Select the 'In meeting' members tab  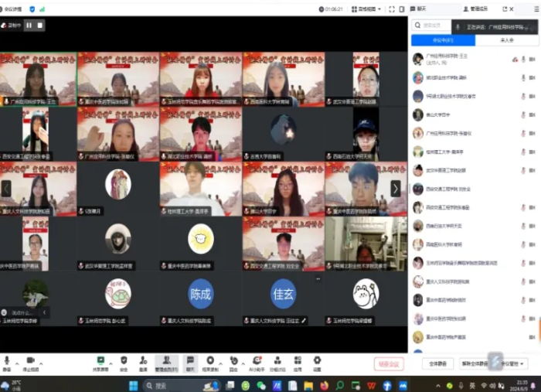pyautogui.click(x=443, y=40)
